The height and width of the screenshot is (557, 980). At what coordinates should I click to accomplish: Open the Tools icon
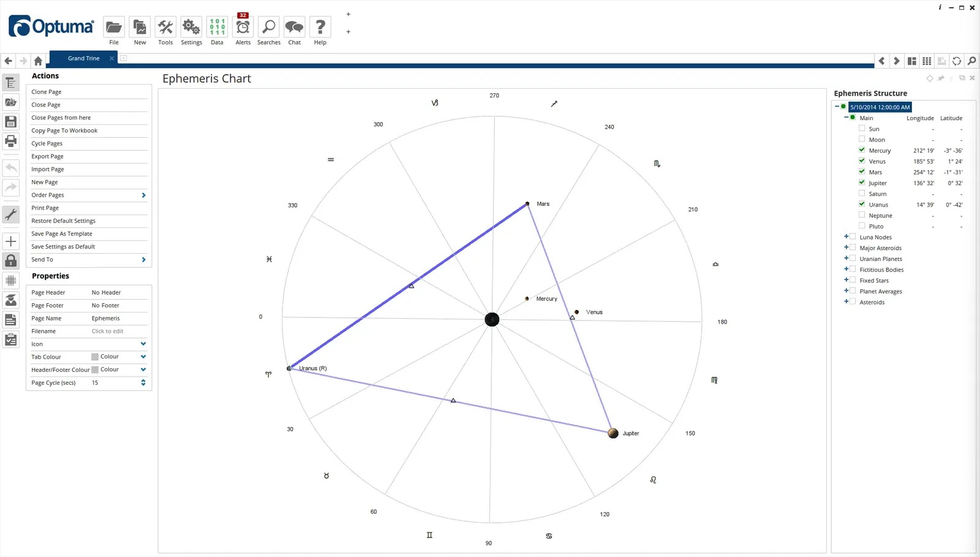[x=165, y=27]
